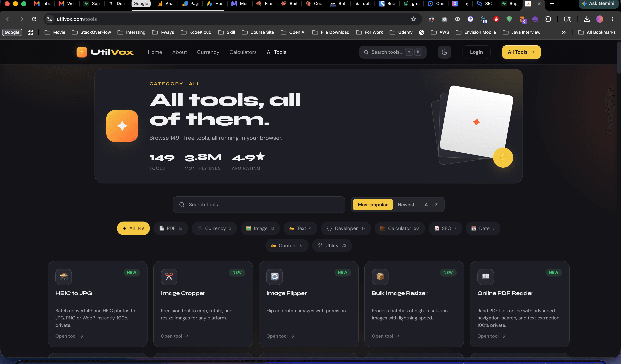Filter tools by Content category
The width and height of the screenshot is (621, 364).
(287, 245)
